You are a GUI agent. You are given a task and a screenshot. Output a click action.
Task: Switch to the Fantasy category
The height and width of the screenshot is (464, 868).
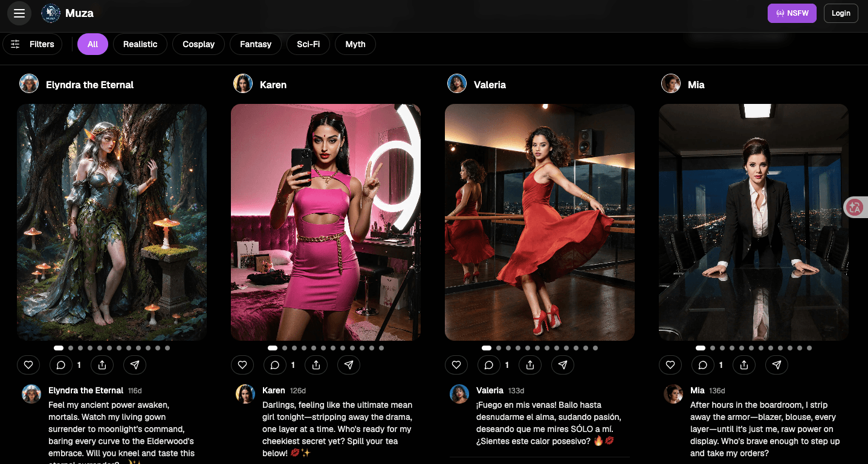click(x=256, y=44)
